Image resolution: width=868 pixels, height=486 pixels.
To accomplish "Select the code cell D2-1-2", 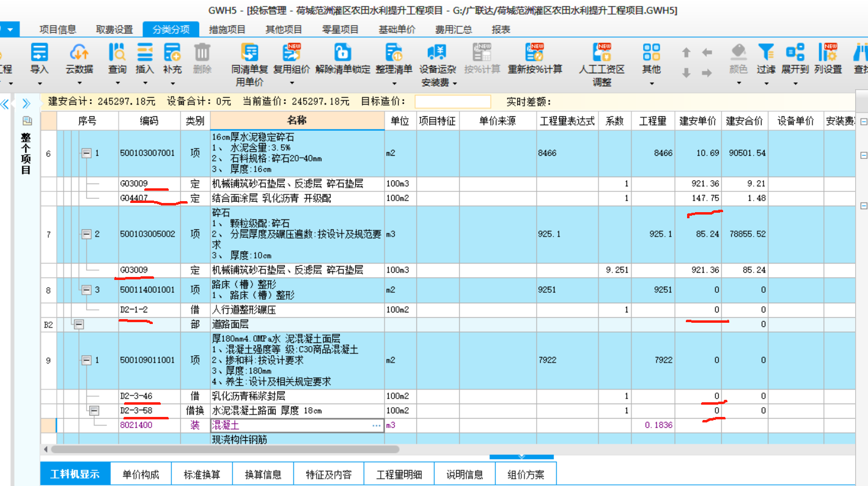I will pos(149,310).
